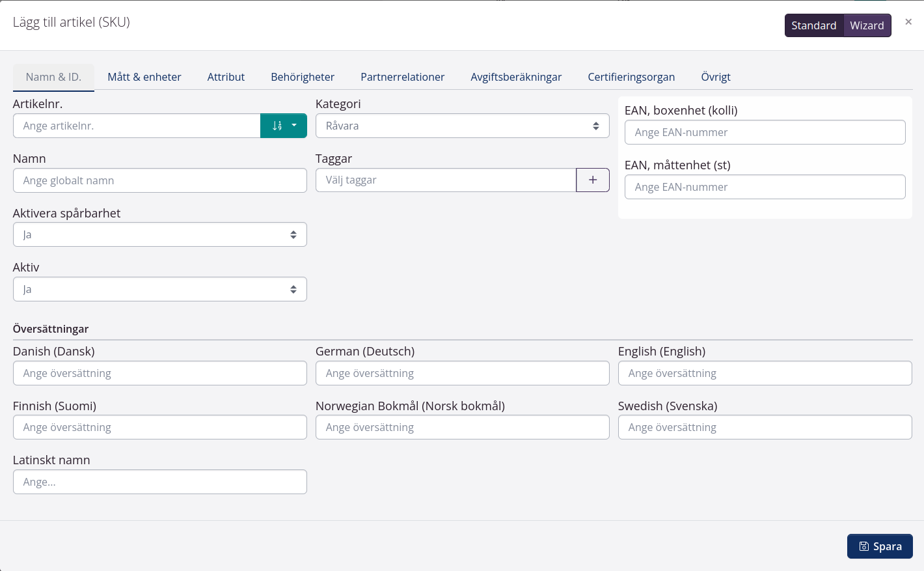The height and width of the screenshot is (571, 924).
Task: Switch to the Övrigt tab
Action: [716, 77]
